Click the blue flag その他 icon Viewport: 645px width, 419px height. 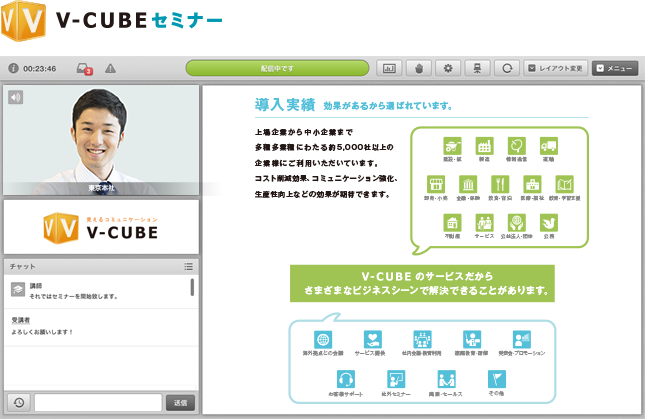pos(497,379)
